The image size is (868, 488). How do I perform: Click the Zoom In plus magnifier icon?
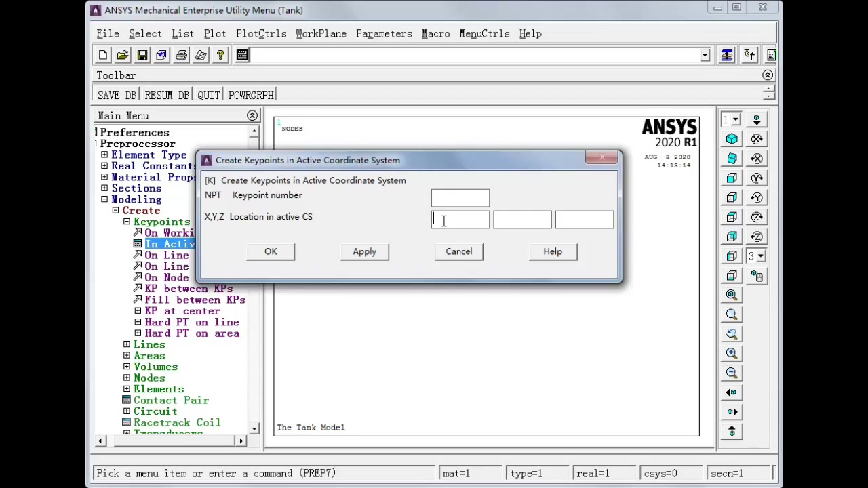(x=732, y=353)
